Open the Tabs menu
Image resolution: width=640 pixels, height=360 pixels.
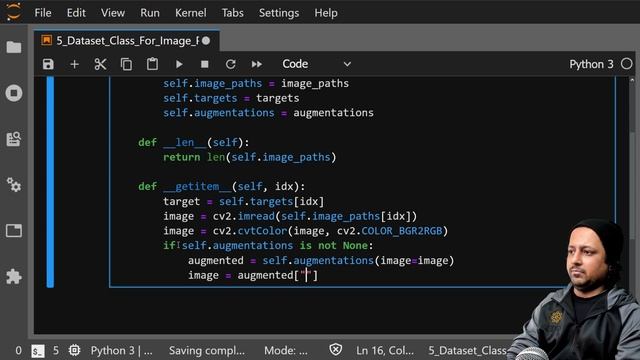[233, 13]
